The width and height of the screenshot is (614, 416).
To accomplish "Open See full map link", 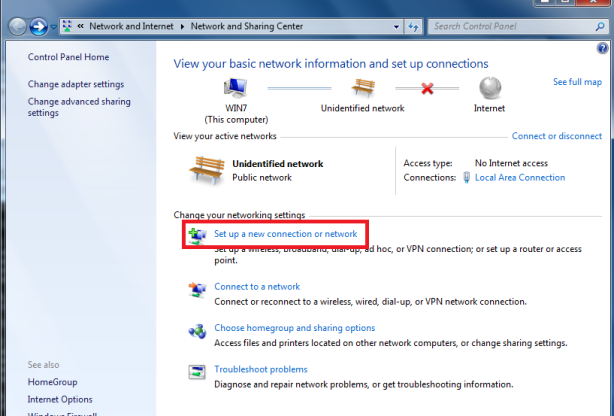I will click(x=577, y=82).
